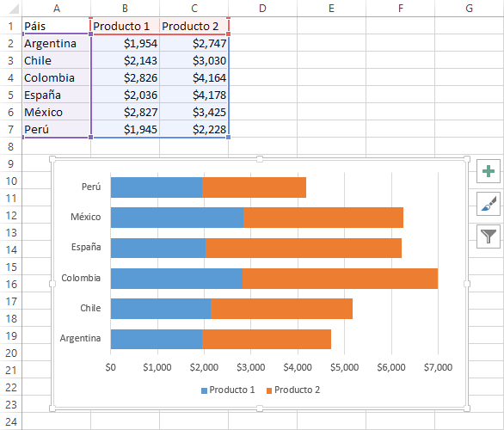
Task: Click the 'Producto 1' legend entry
Action: click(x=228, y=390)
